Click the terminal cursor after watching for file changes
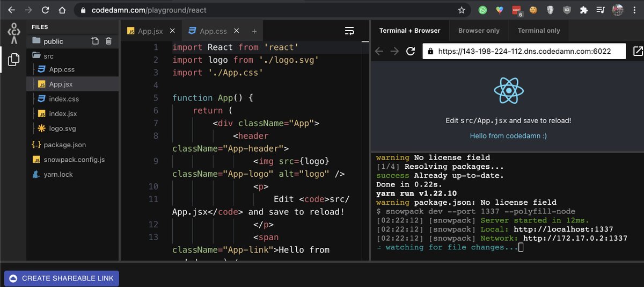Viewport: 644px width, 287px height. [x=521, y=247]
